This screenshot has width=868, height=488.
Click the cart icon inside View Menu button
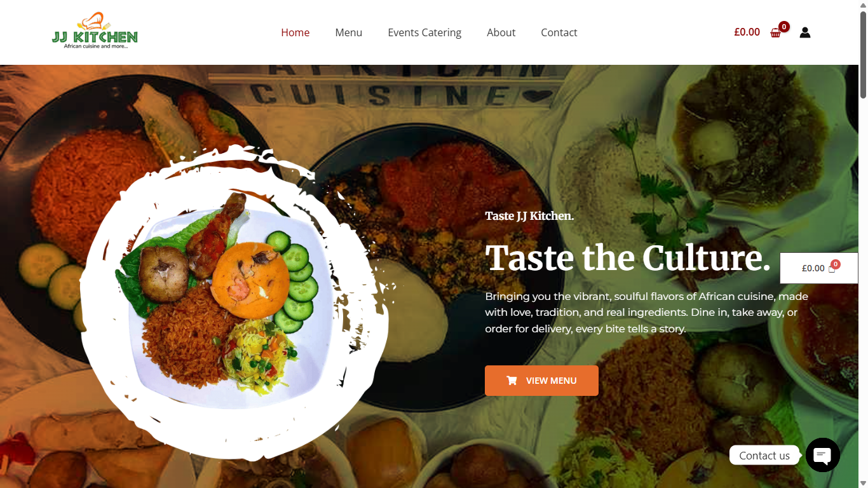512,381
